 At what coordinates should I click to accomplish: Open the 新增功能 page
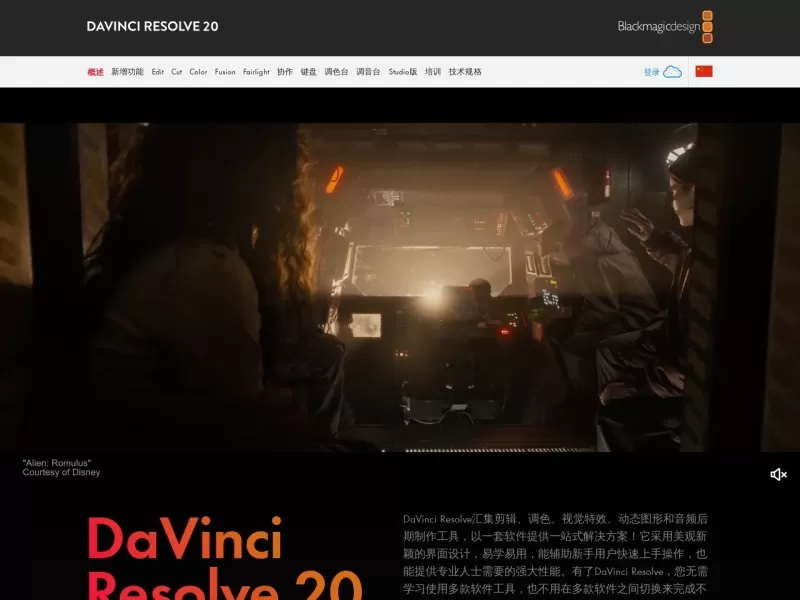[x=128, y=71]
